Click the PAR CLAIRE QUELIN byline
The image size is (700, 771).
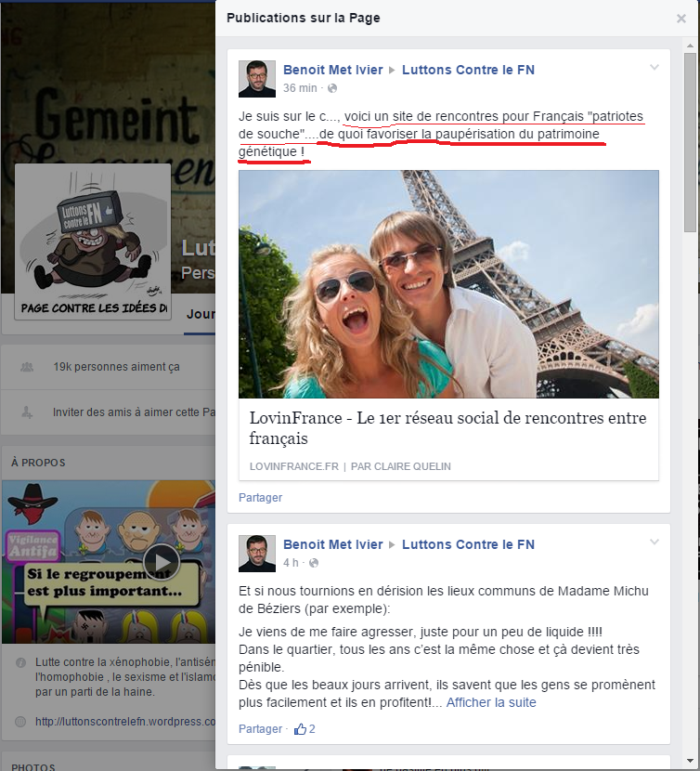(401, 466)
